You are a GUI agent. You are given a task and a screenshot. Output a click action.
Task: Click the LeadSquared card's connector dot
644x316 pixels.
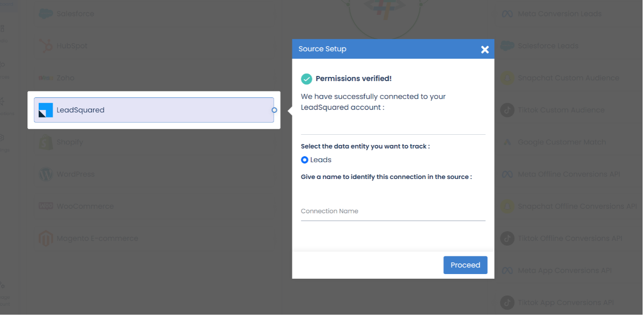click(274, 110)
